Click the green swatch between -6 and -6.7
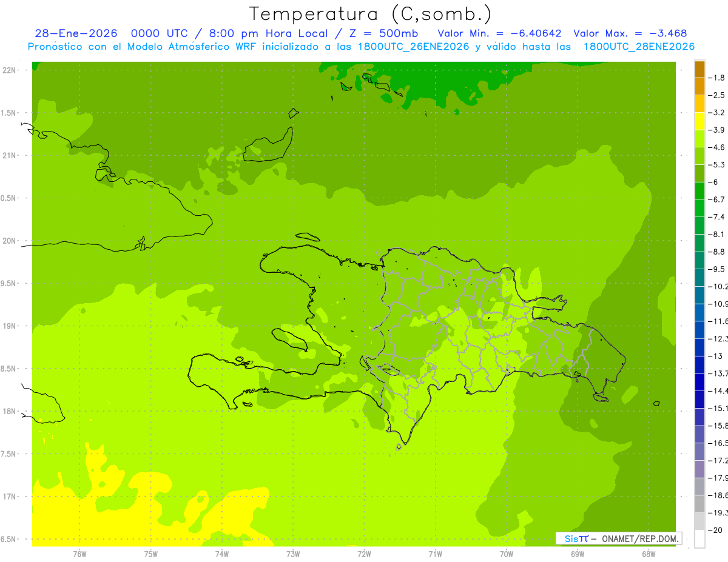 pos(699,191)
